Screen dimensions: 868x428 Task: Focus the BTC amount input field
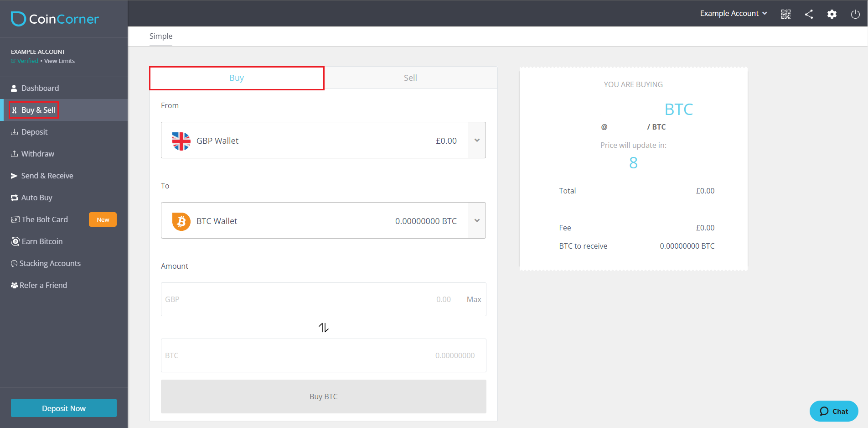(324, 355)
